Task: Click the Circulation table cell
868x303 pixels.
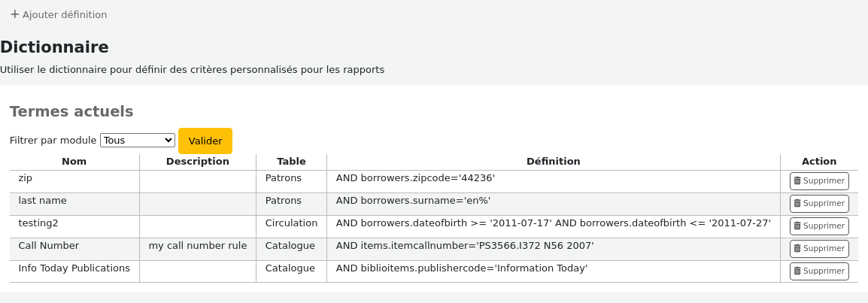Action: click(291, 223)
